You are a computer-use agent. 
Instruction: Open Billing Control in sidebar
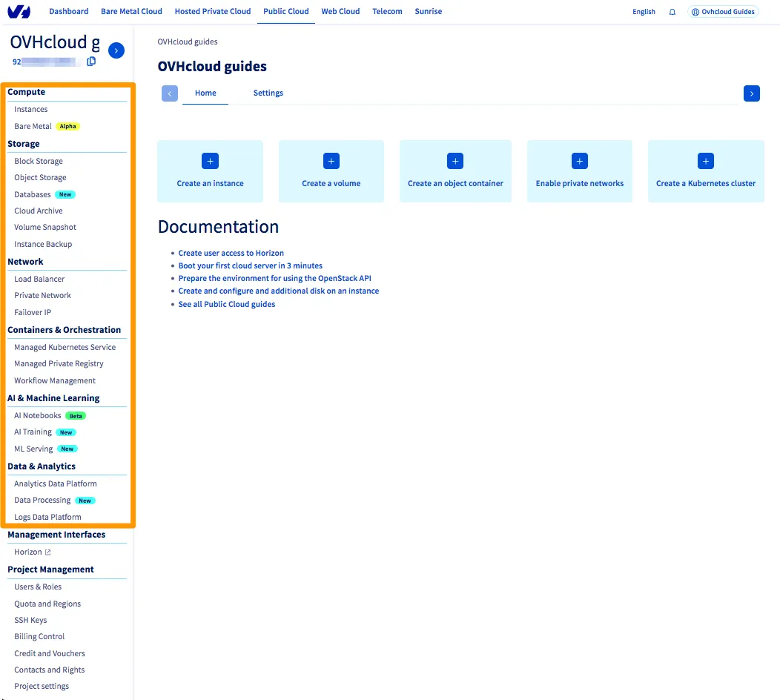pyautogui.click(x=39, y=636)
